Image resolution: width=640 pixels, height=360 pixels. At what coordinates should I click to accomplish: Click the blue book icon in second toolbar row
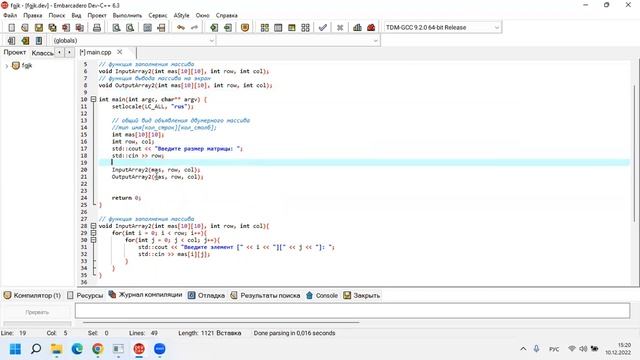tap(39, 40)
